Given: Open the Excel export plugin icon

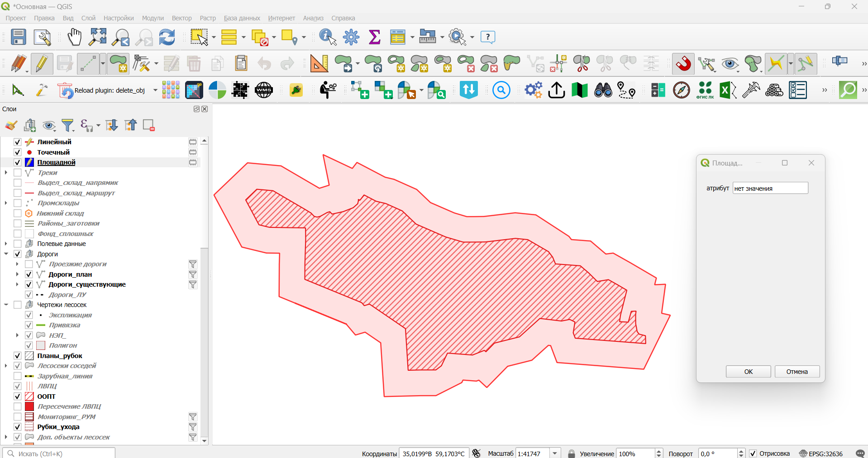Looking at the screenshot, I should [728, 90].
